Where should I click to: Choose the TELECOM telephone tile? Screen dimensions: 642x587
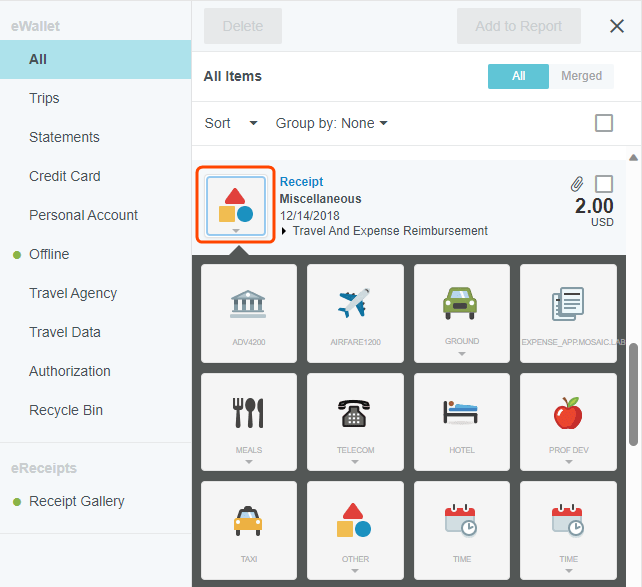[355, 420]
